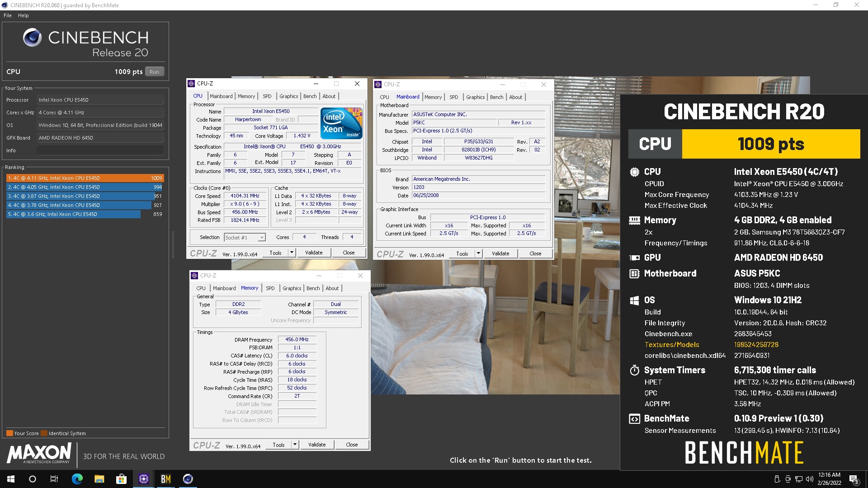Expand Tools dropdown arrow in Memory CPU-Z window
Image resolution: width=868 pixels, height=488 pixels.
click(295, 445)
